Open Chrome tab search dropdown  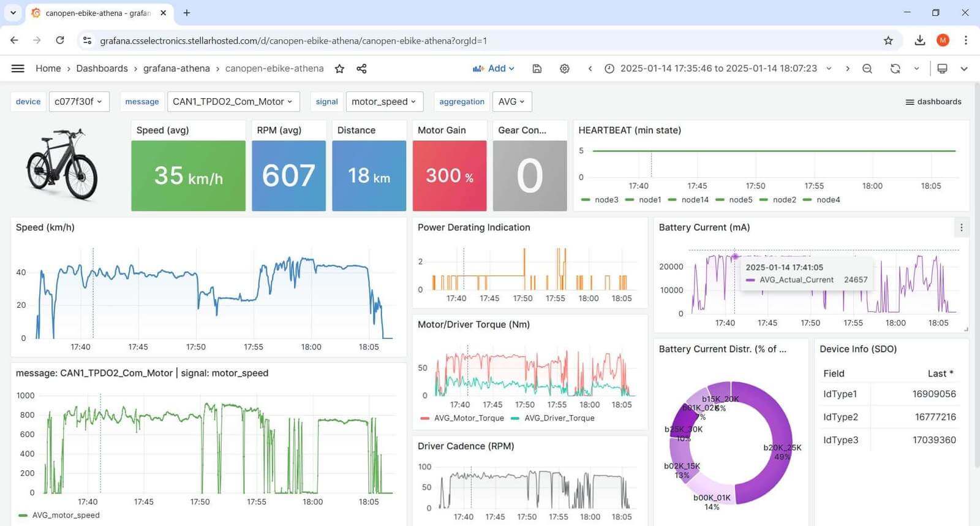click(x=13, y=13)
